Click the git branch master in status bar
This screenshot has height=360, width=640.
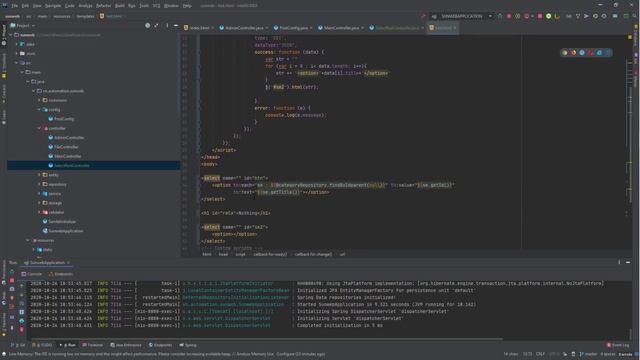point(588,354)
